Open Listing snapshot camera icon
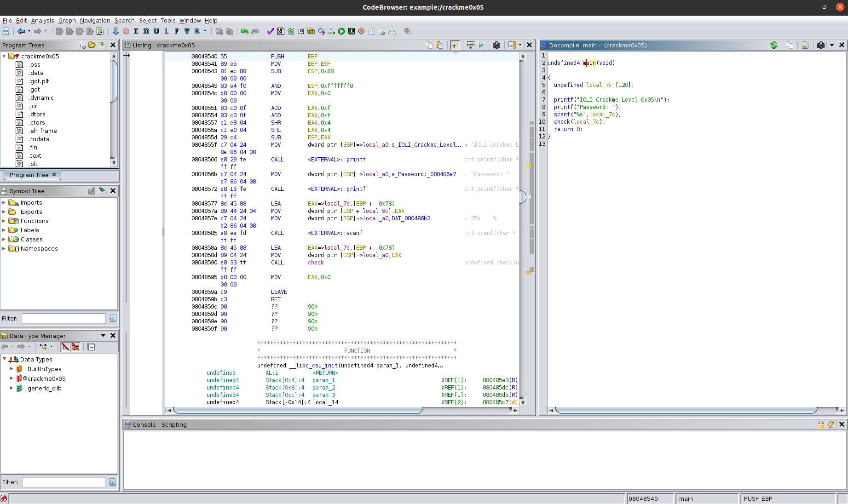Viewport: 848px width, 504px height. coord(496,45)
